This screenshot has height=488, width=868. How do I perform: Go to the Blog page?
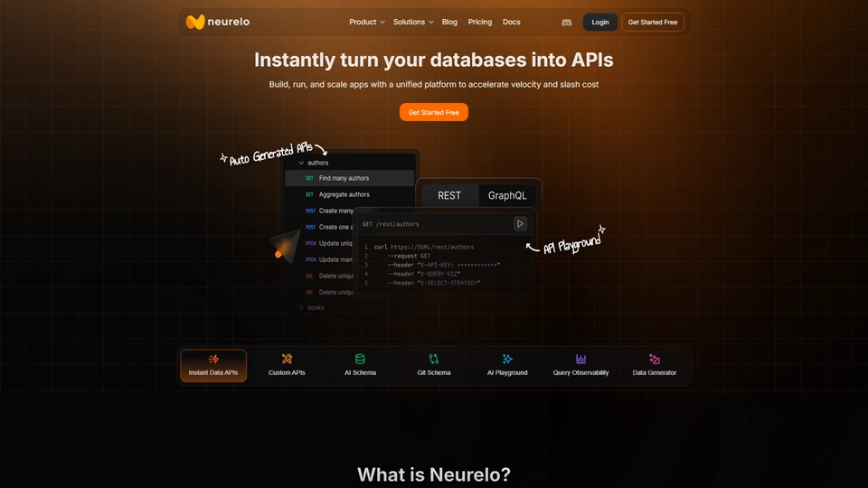[449, 22]
